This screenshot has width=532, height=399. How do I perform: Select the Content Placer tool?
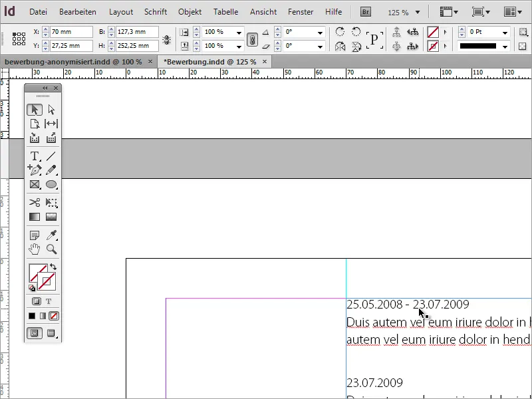(51, 138)
